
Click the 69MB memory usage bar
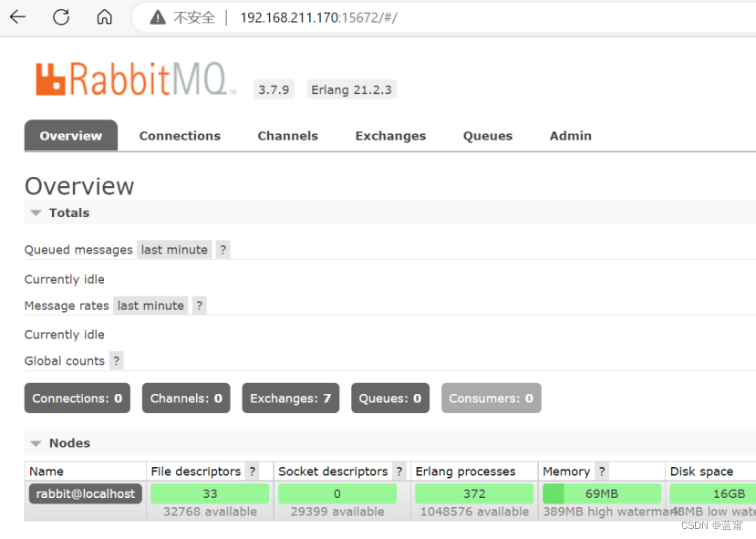601,493
